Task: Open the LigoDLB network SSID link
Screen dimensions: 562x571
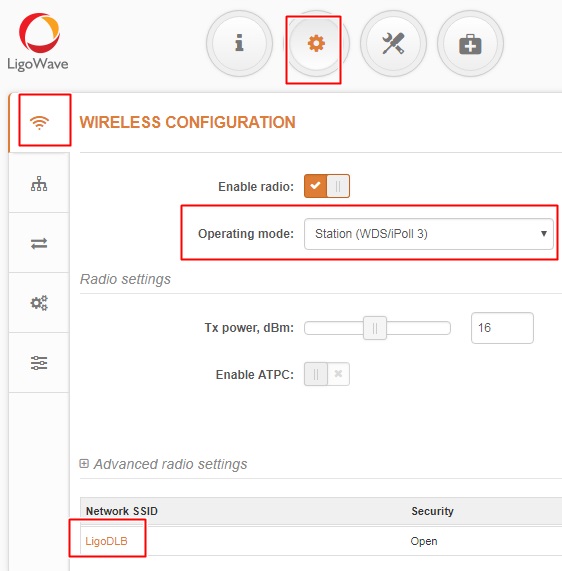Action: click(106, 541)
